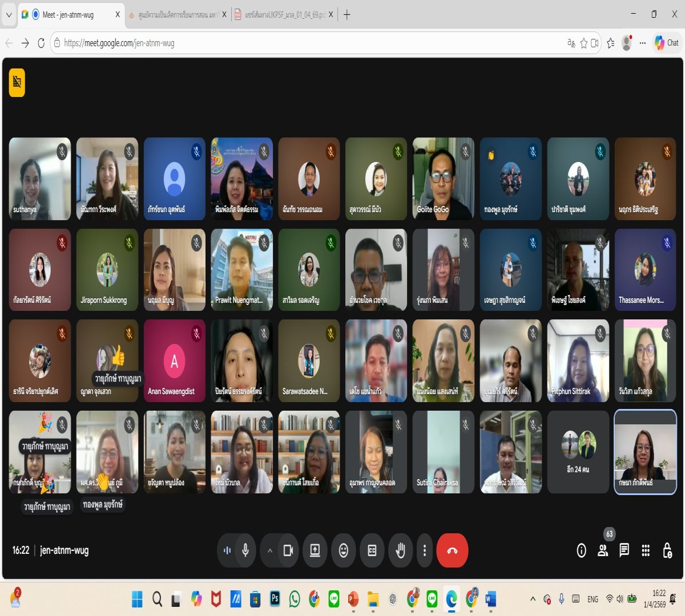The width and height of the screenshot is (685, 616).
Task: Open the 24 more participants tile
Action: tap(578, 452)
